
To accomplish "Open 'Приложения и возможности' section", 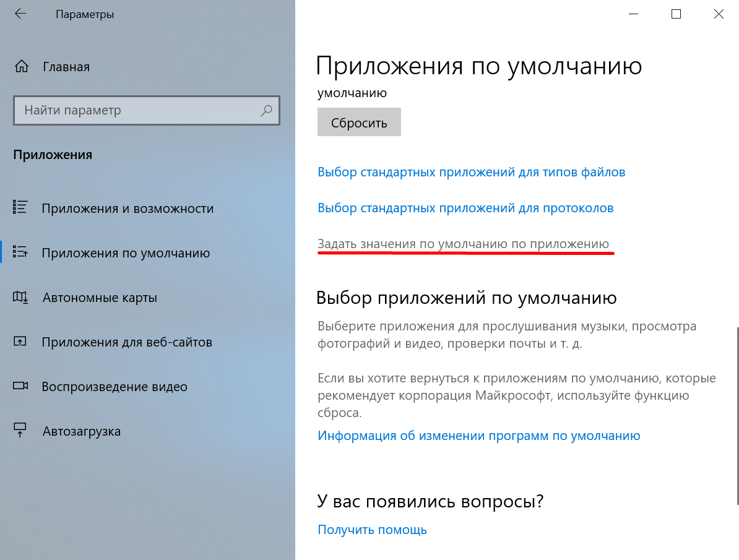I will [127, 209].
